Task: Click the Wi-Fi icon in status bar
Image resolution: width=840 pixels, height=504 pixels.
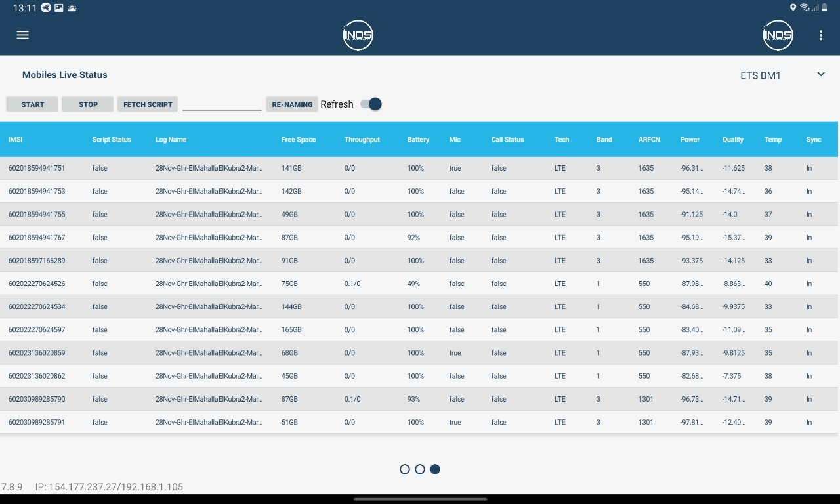Action: point(805,8)
